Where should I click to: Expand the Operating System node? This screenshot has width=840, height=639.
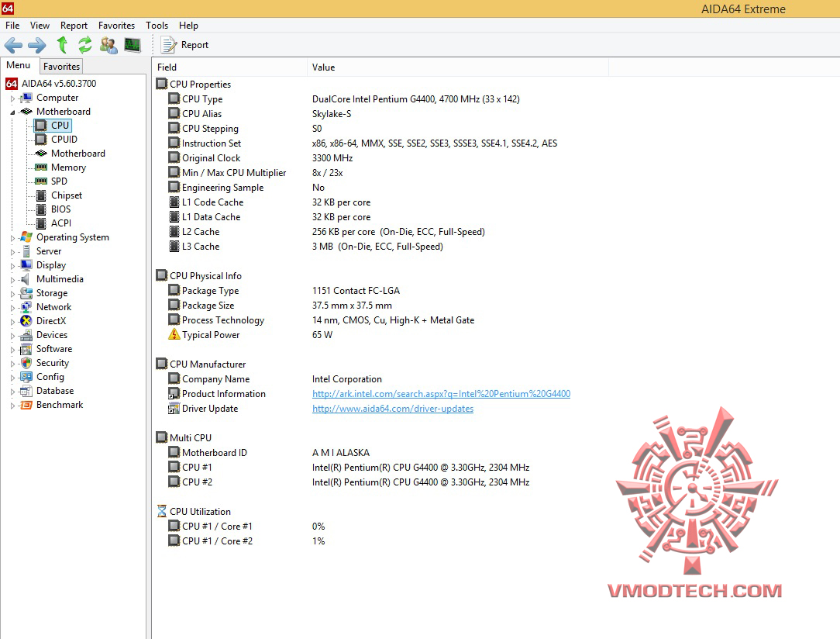(12, 237)
